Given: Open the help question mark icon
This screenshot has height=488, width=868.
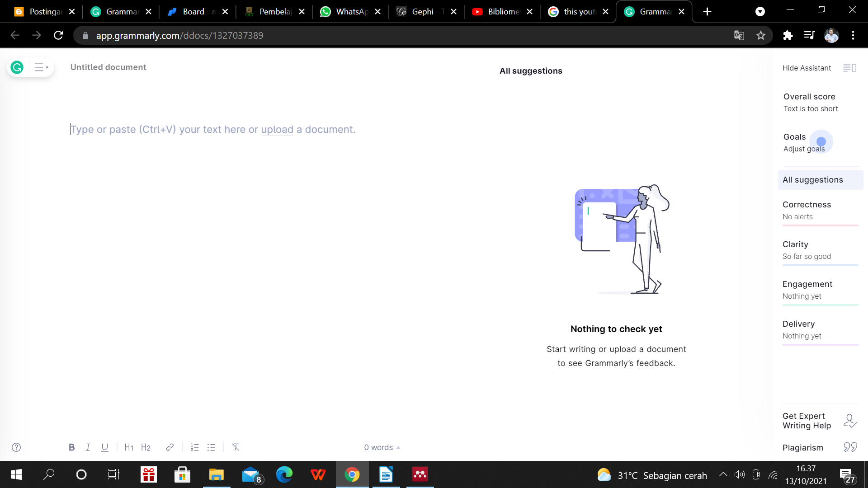Looking at the screenshot, I should (x=16, y=447).
